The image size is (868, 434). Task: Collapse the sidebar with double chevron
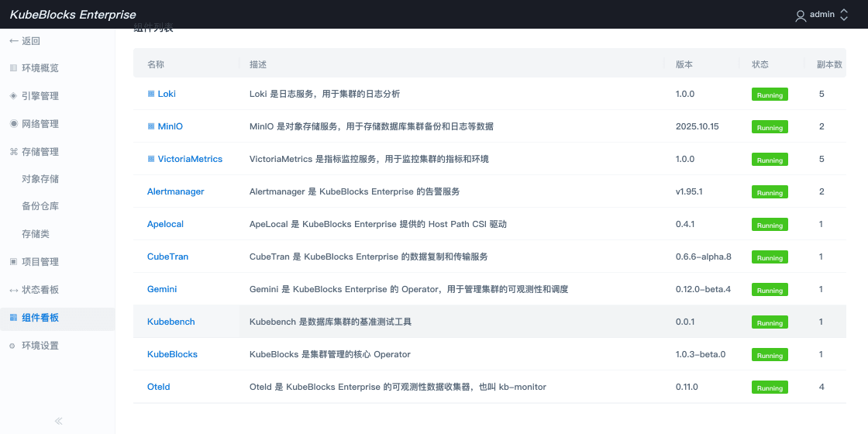click(x=59, y=422)
